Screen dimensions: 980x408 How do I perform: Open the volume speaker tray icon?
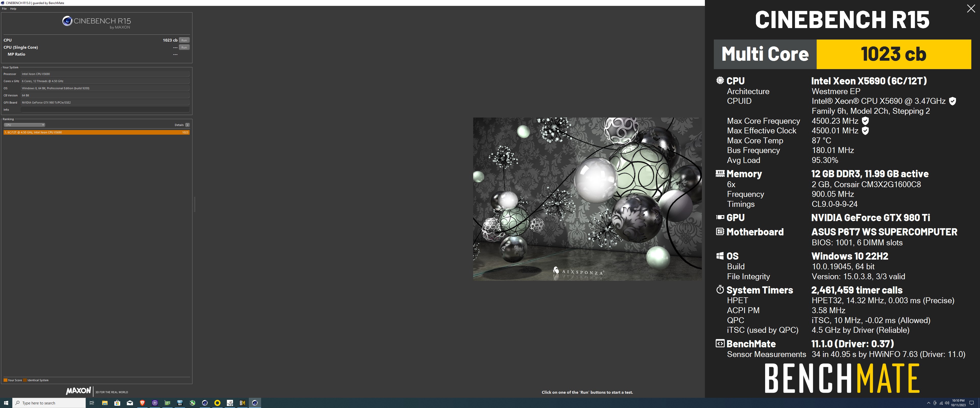[947, 403]
